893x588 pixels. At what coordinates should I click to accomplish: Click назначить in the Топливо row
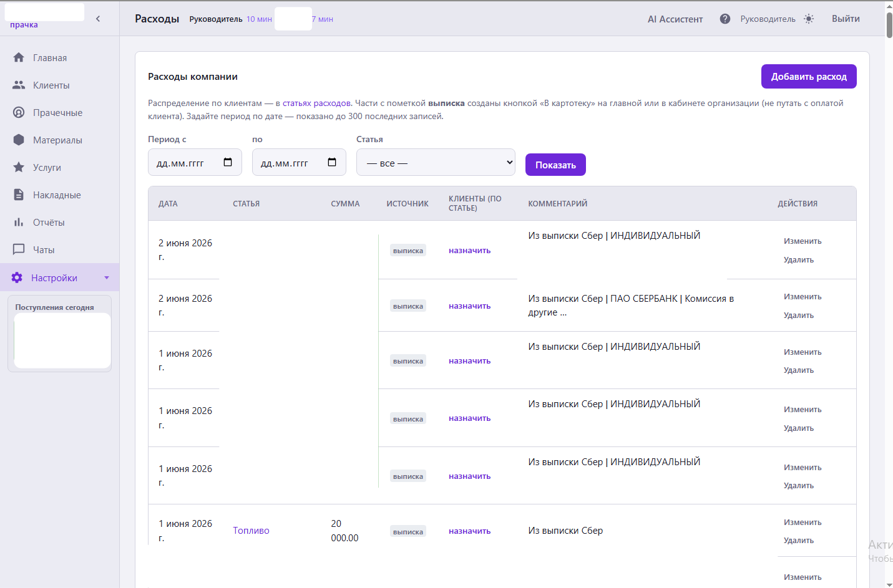pyautogui.click(x=469, y=531)
